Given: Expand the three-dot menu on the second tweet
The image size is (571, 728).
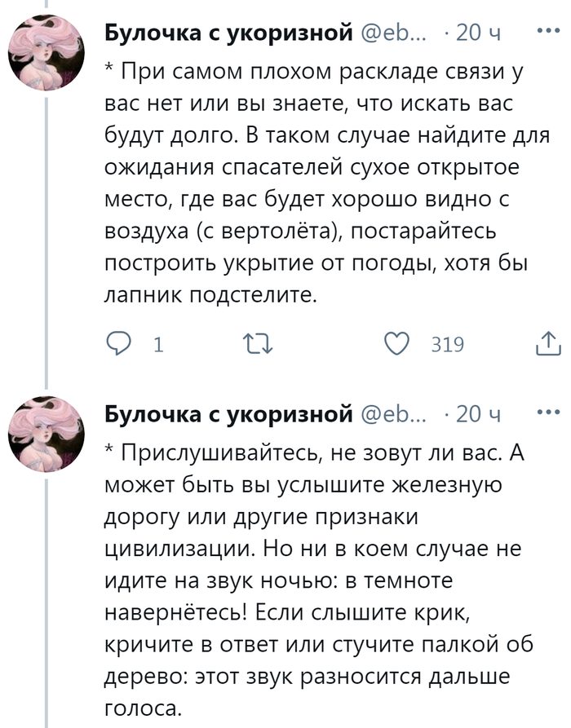Looking at the screenshot, I should coord(545,413).
